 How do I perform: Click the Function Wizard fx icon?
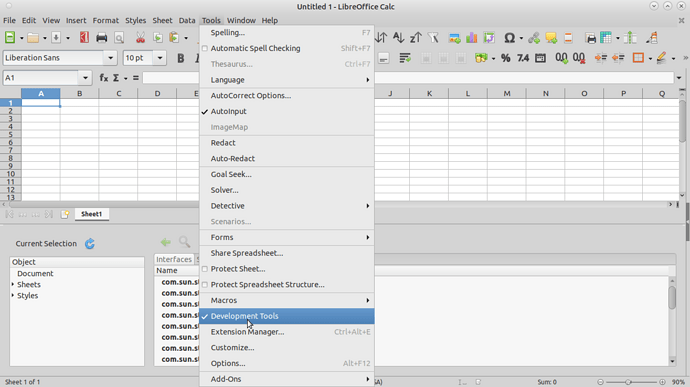pyautogui.click(x=104, y=78)
